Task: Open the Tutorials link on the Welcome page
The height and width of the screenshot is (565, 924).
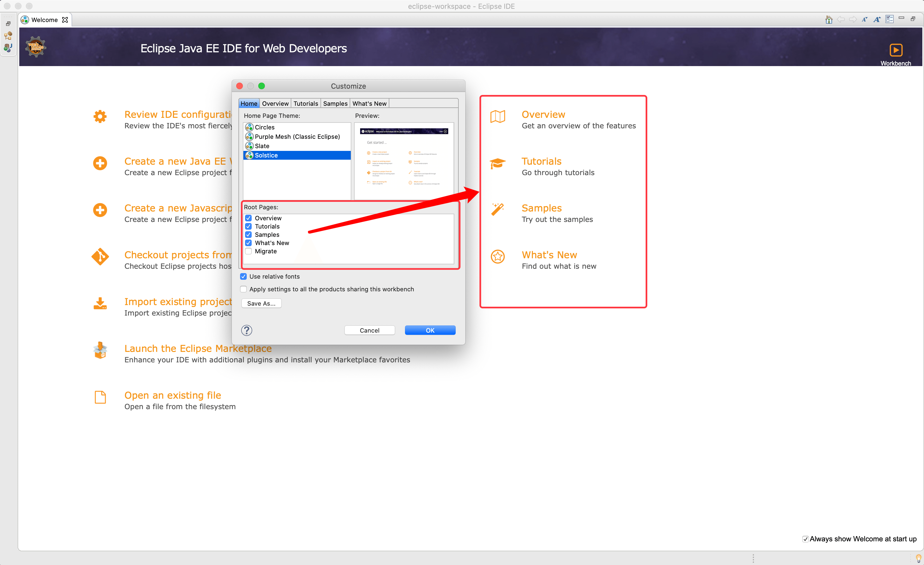Action: tap(542, 161)
